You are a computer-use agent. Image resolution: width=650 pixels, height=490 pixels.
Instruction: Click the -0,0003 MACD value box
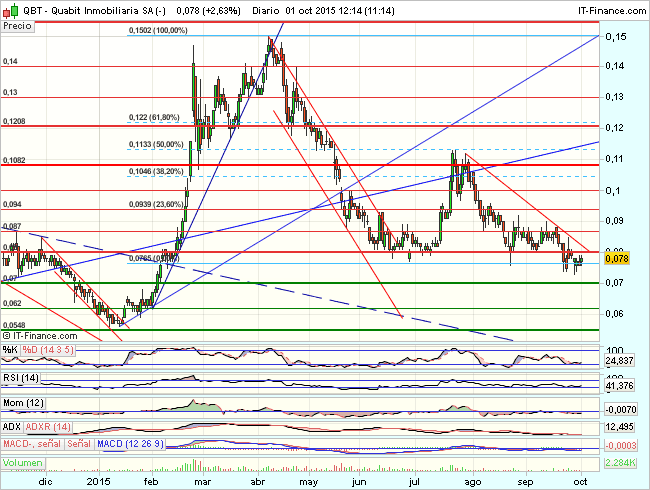point(620,446)
